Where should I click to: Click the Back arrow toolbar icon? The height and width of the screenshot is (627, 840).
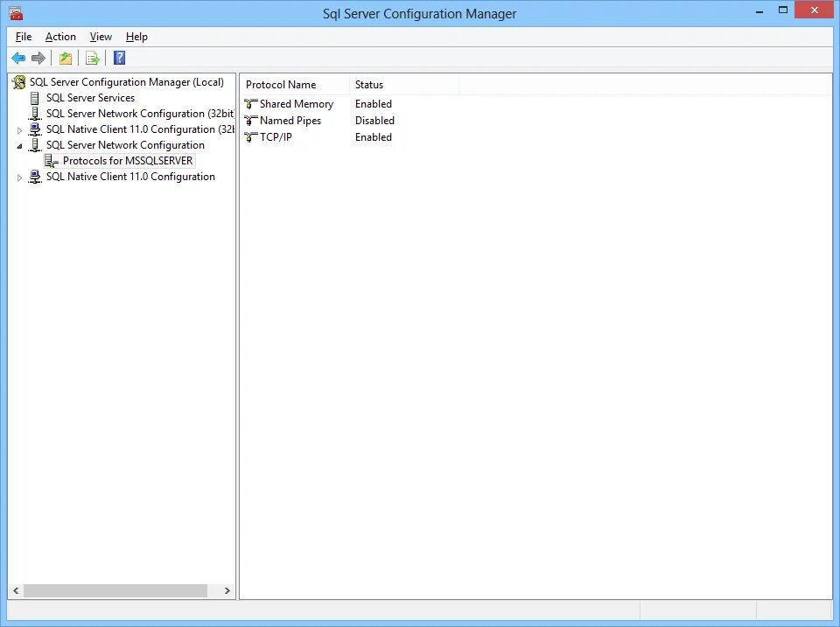click(18, 58)
